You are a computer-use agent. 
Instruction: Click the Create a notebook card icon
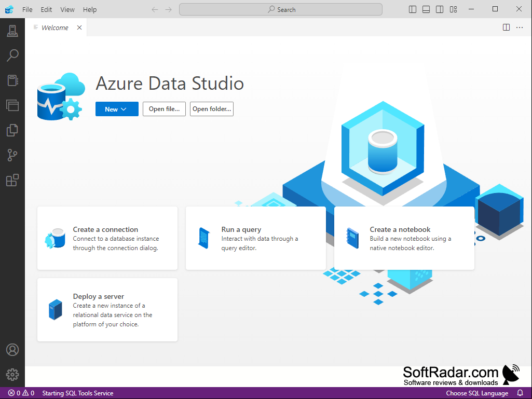point(352,238)
